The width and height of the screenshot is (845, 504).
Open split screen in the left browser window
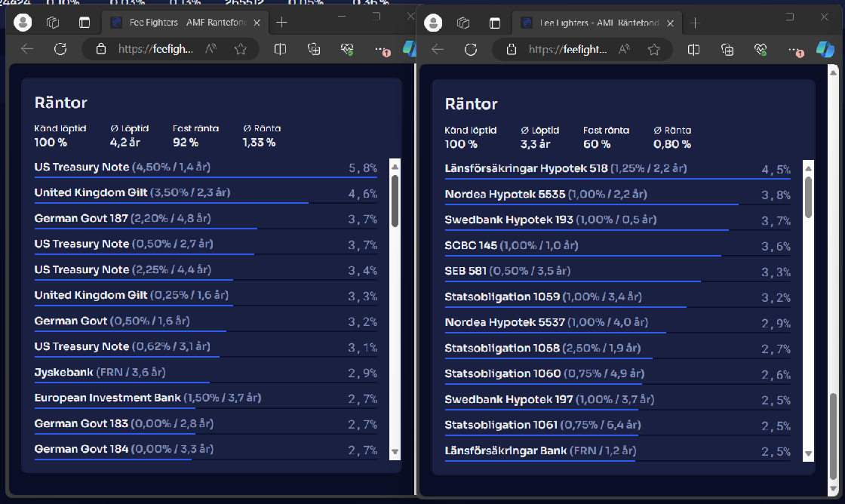pos(280,49)
